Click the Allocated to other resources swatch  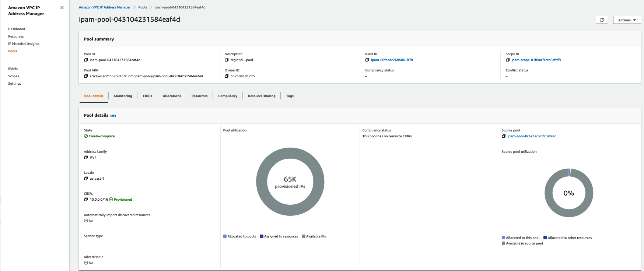[545, 238]
